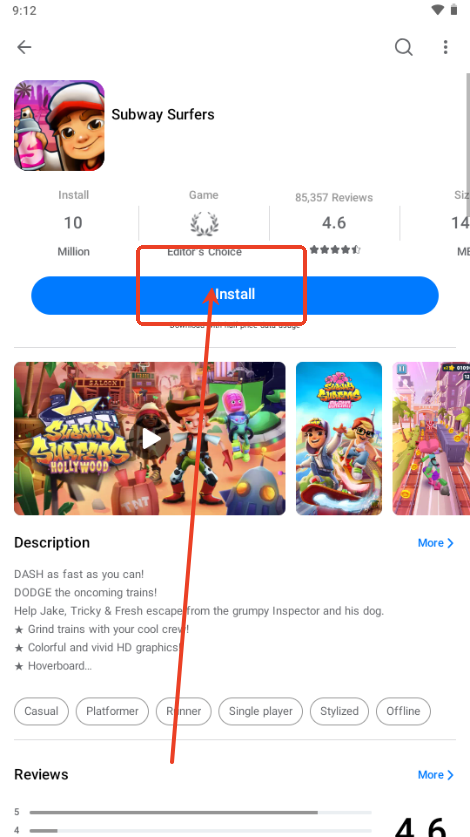470x837 pixels.
Task: Tap the rating stars under 4.6
Action: click(x=334, y=249)
